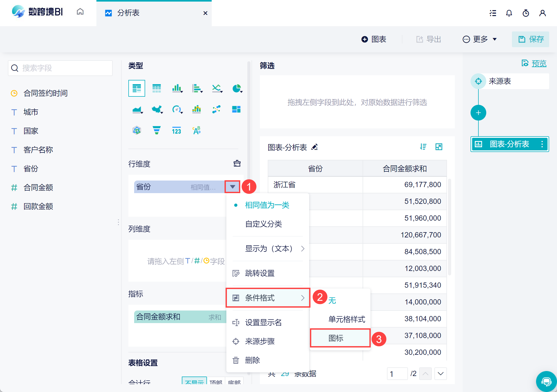This screenshot has width=557, height=392.
Task: Pick the gauge chart type icon
Action: pos(177,109)
